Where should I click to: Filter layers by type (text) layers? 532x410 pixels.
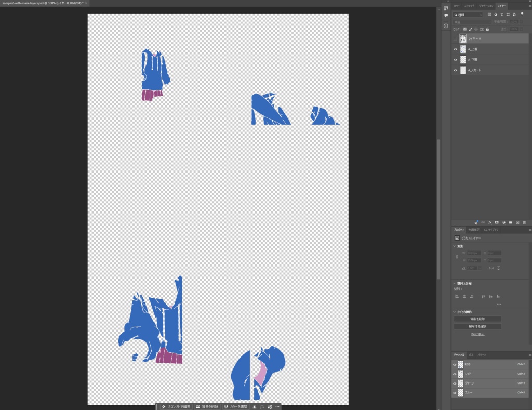point(502,15)
